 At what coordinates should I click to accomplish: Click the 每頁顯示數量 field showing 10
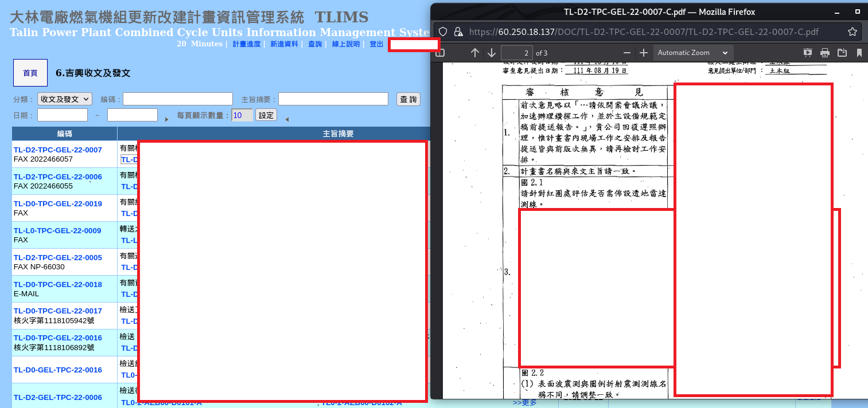242,115
